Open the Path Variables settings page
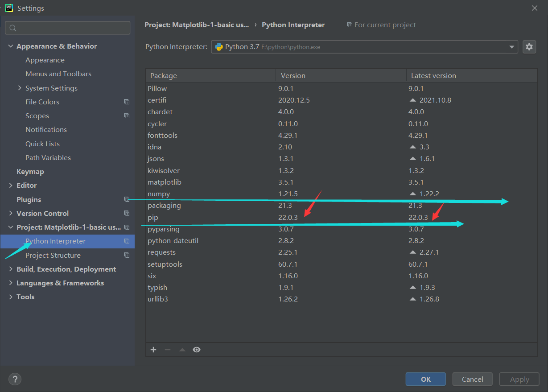This screenshot has height=392, width=548. (x=48, y=158)
